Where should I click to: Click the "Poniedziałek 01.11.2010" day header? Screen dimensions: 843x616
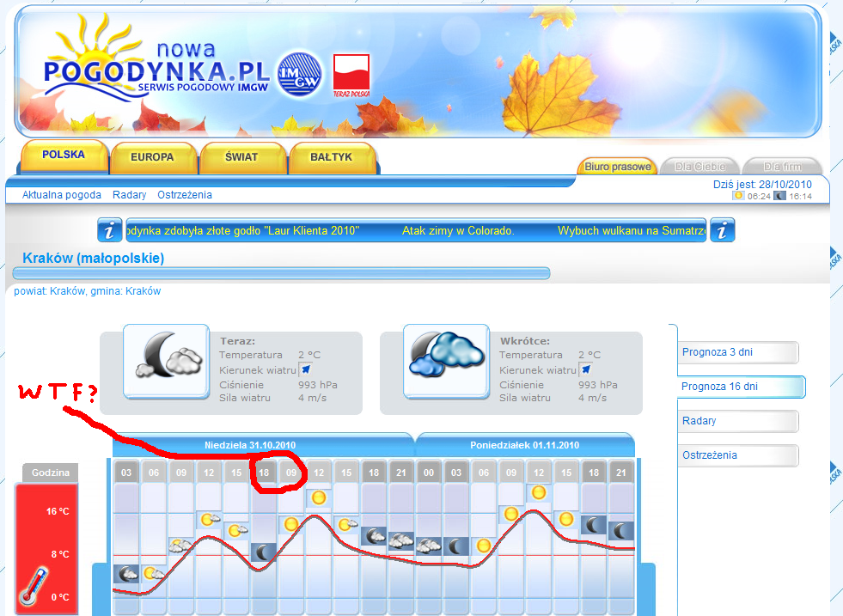525,445
